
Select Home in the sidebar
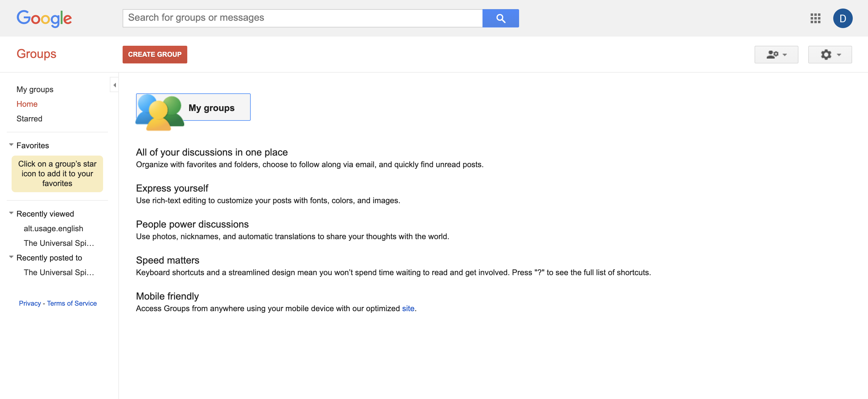pos(27,104)
